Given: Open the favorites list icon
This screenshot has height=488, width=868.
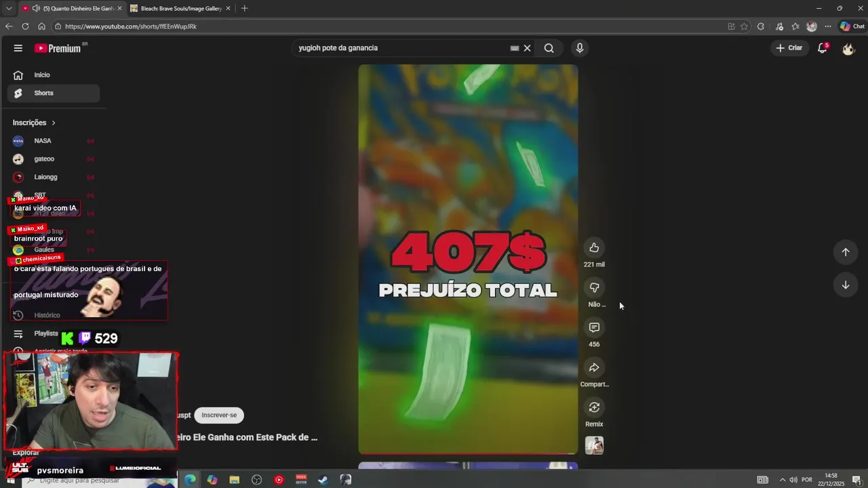Looking at the screenshot, I should [795, 26].
